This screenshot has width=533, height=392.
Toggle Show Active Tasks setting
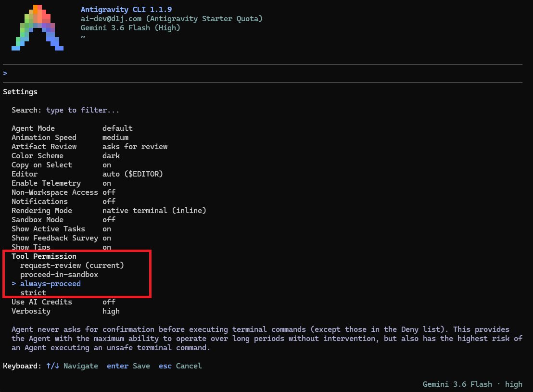[61, 229]
